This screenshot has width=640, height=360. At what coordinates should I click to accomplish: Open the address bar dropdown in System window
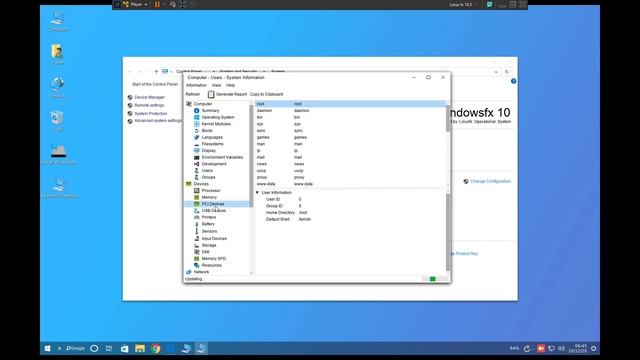tap(496, 72)
